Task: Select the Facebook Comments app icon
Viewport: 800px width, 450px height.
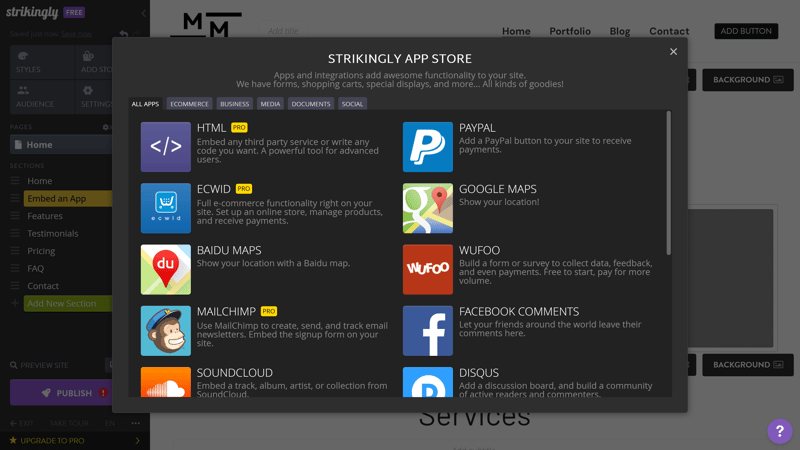Action: (428, 331)
